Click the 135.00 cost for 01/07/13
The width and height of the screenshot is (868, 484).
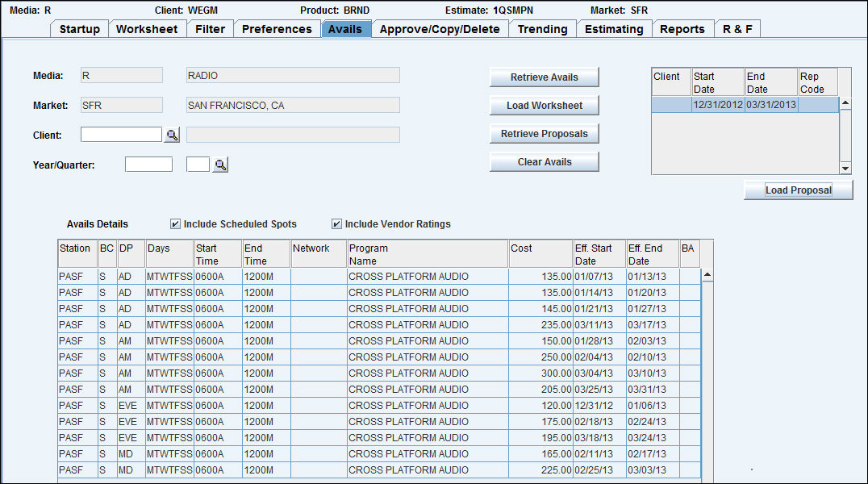540,277
